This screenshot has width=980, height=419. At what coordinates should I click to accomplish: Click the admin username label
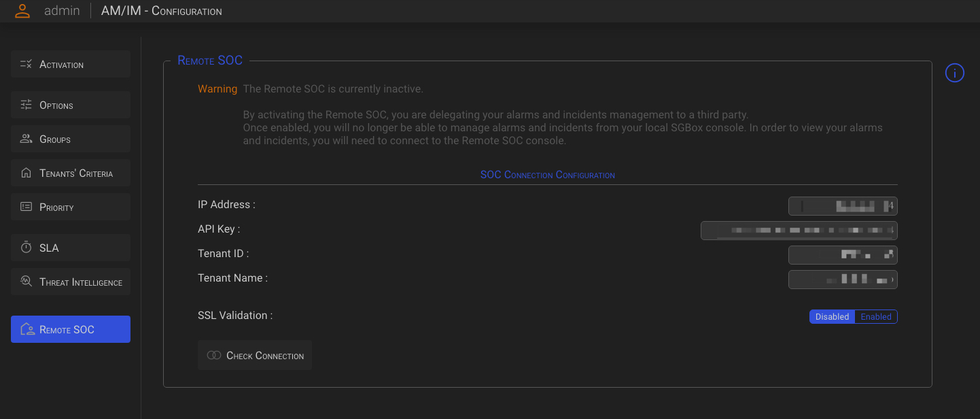62,11
